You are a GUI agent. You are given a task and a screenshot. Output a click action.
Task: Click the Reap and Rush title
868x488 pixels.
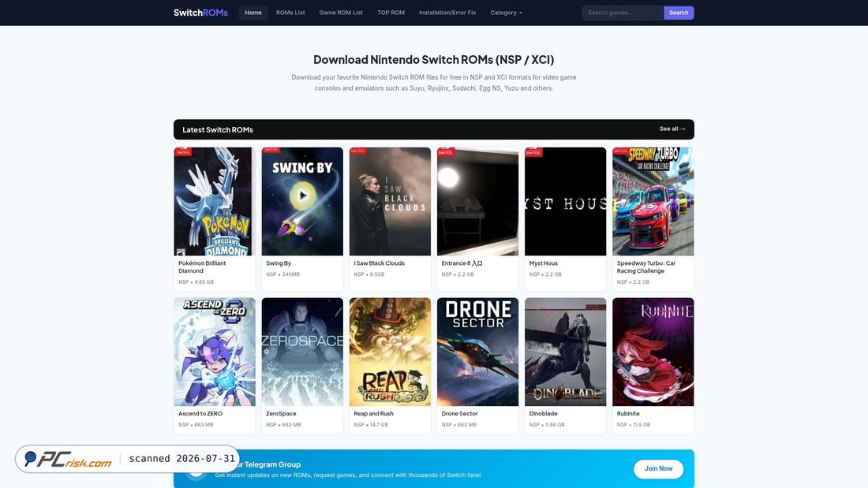click(x=374, y=414)
